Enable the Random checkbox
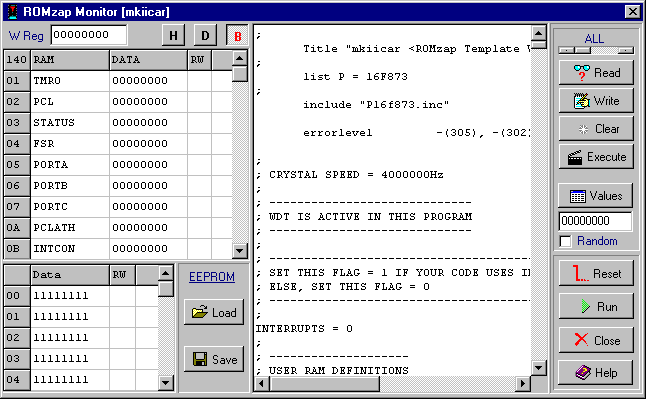 [x=566, y=241]
